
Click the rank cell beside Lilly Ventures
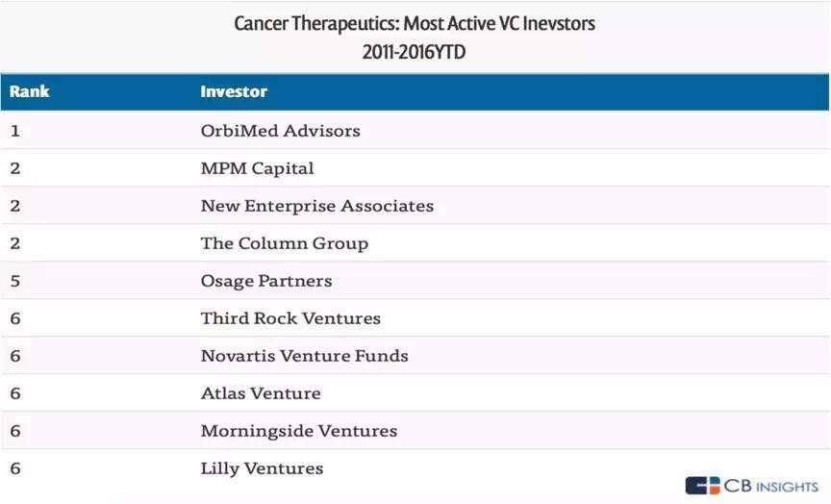(x=15, y=468)
